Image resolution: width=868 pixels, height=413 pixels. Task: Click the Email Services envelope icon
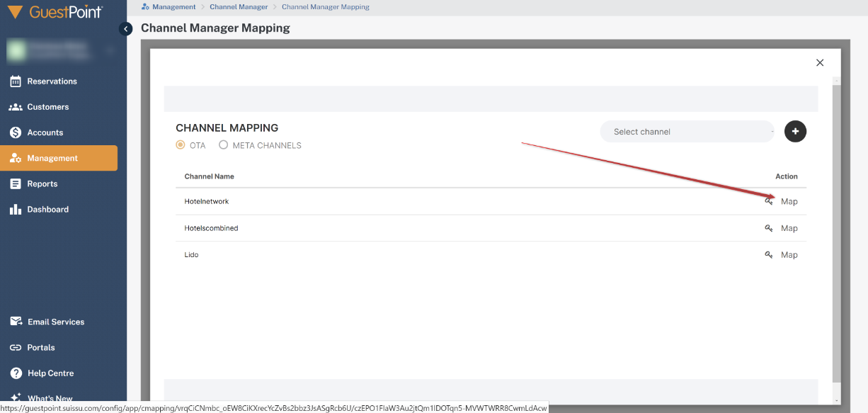coord(16,322)
